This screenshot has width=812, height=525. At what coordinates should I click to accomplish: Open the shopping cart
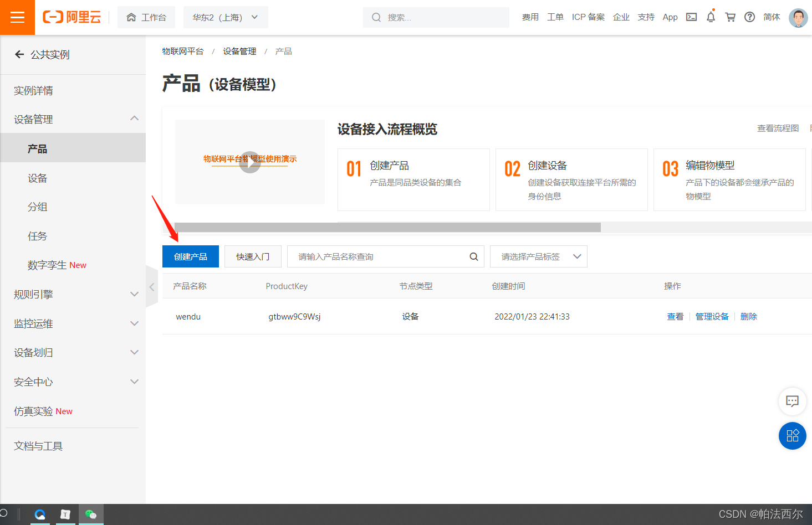pos(730,17)
